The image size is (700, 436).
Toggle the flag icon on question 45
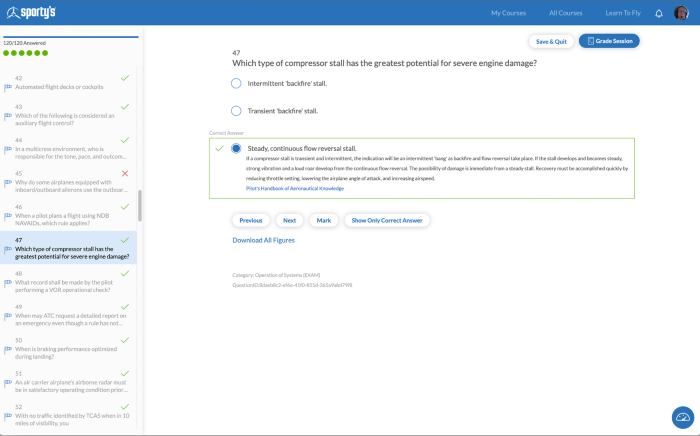click(8, 183)
